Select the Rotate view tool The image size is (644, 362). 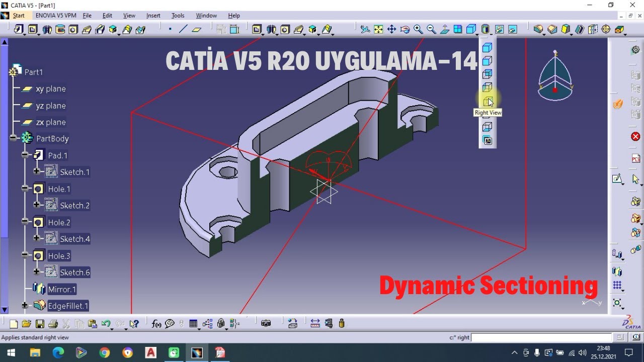tap(405, 30)
